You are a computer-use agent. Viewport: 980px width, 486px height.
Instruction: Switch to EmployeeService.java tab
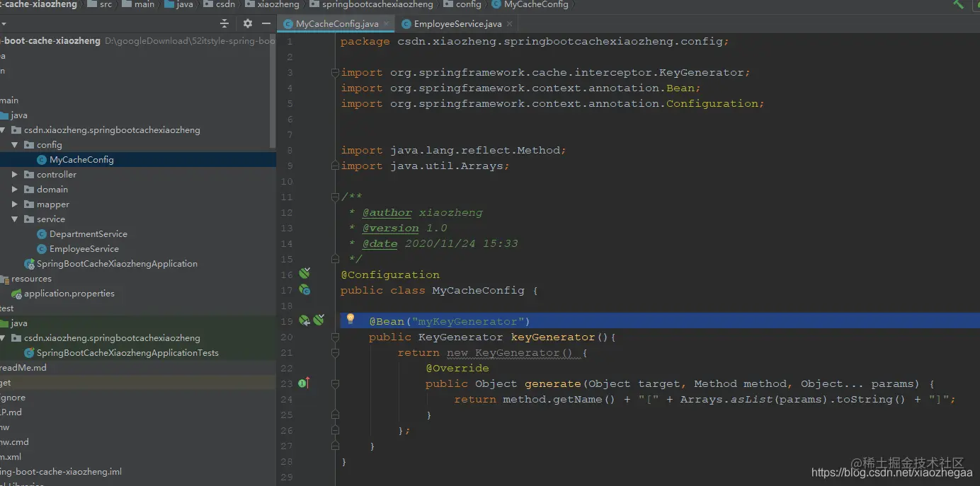click(x=457, y=23)
